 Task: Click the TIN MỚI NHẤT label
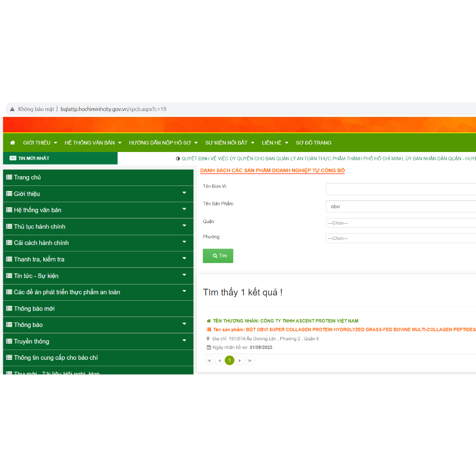[x=33, y=158]
